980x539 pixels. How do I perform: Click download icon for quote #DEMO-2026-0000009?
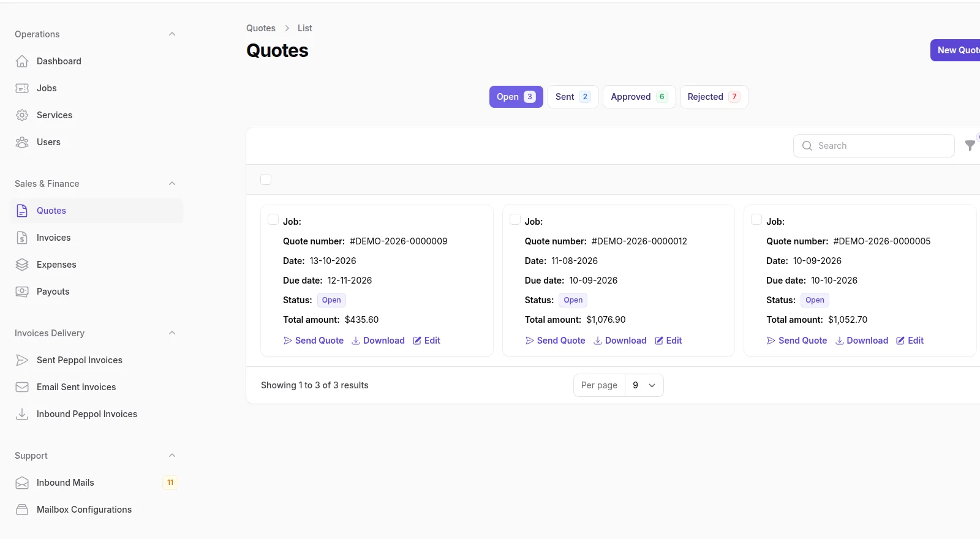tap(356, 341)
